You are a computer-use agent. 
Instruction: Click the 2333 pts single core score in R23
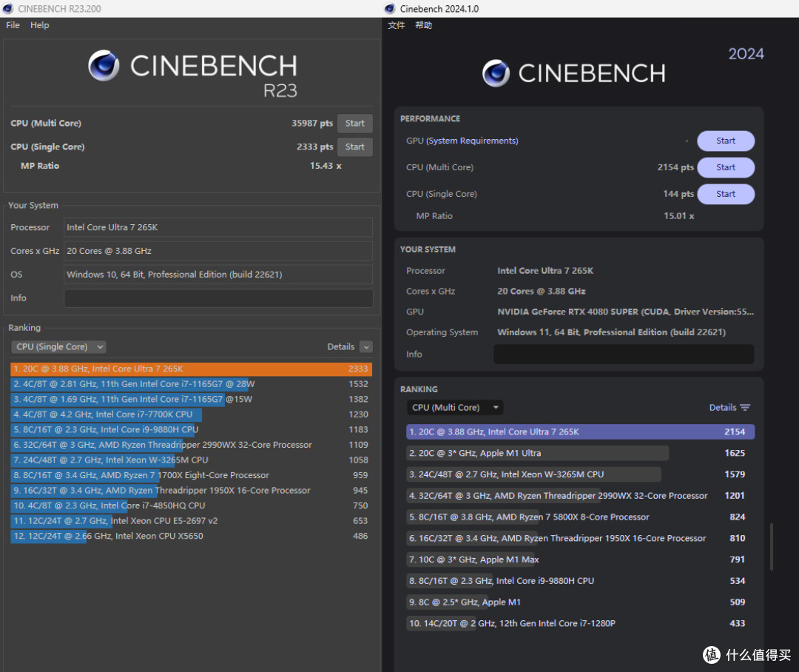coord(315,147)
